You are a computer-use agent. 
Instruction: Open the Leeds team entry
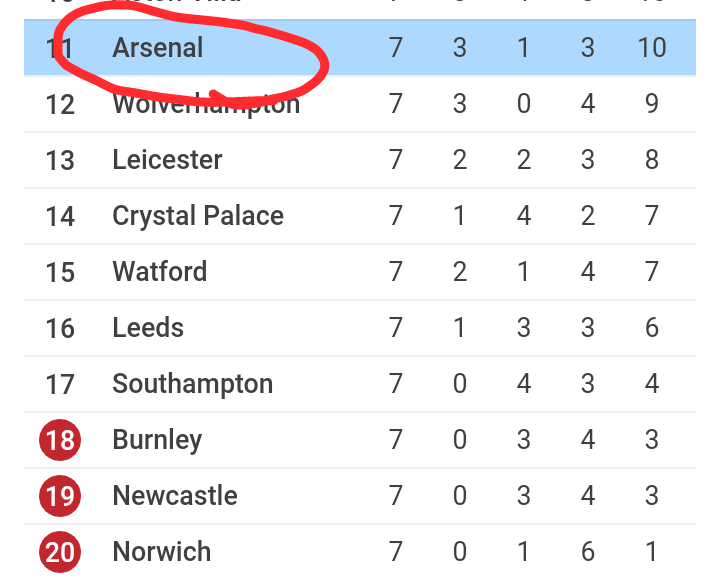pos(148,327)
